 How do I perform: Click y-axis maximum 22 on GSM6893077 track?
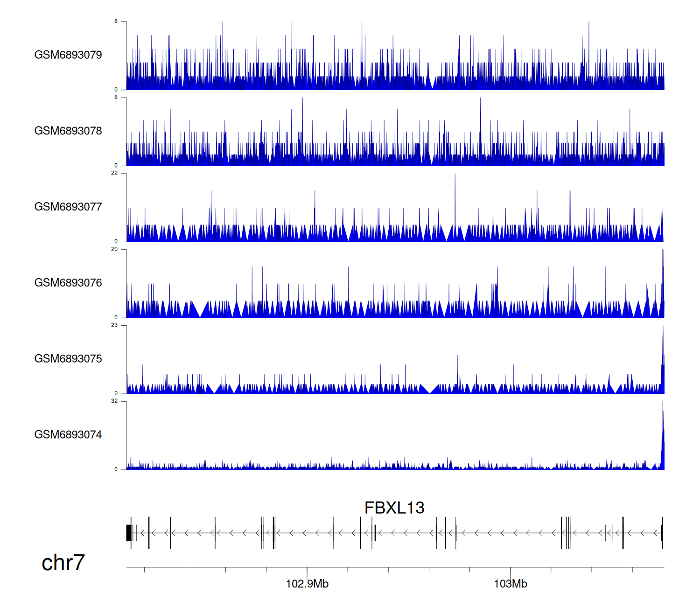point(114,174)
